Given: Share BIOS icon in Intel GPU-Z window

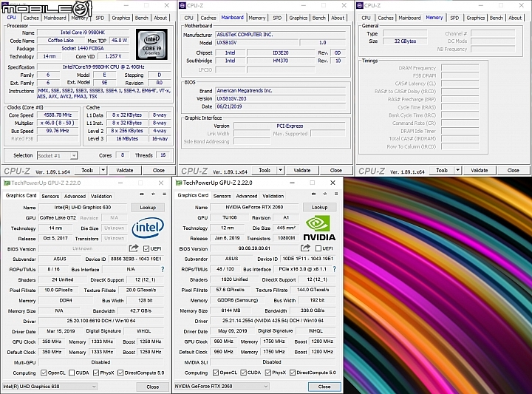Looking at the screenshot, I should coord(134,248).
